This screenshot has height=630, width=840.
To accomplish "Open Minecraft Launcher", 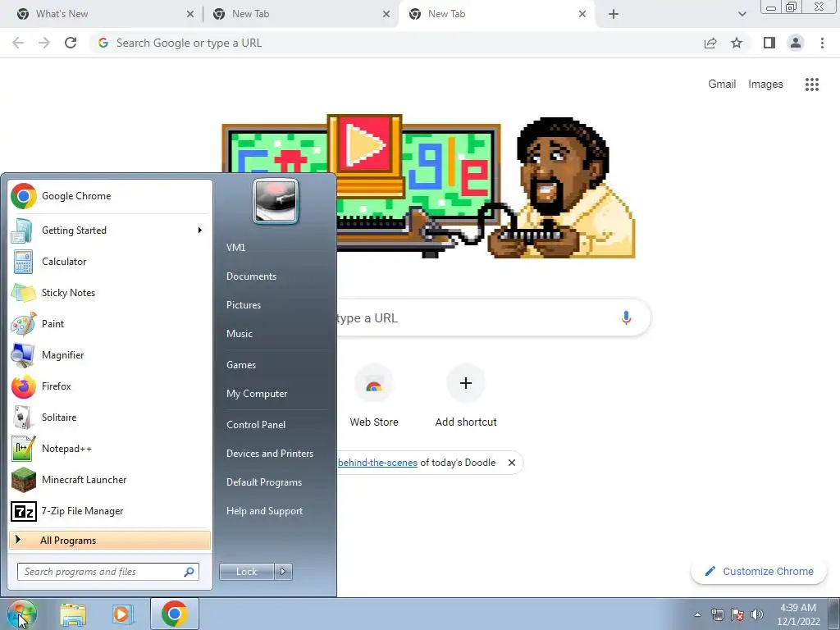I will (x=110, y=479).
